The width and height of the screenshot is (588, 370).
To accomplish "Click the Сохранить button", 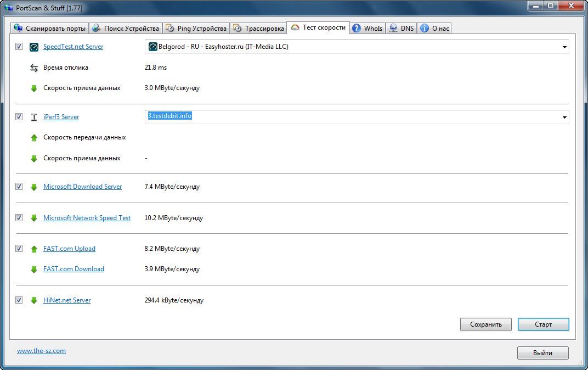I will pyautogui.click(x=485, y=324).
